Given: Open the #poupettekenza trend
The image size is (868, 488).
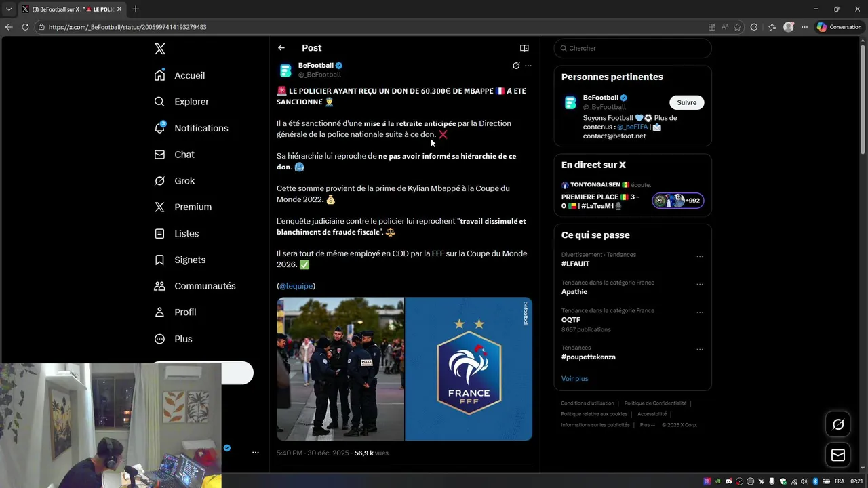Looking at the screenshot, I should pyautogui.click(x=589, y=357).
